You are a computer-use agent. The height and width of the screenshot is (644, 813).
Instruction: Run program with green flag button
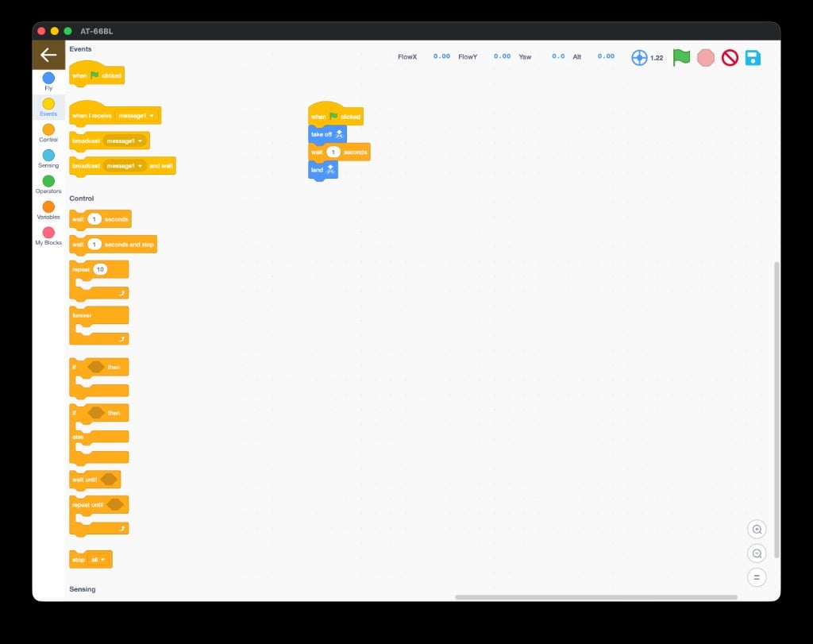click(x=681, y=57)
